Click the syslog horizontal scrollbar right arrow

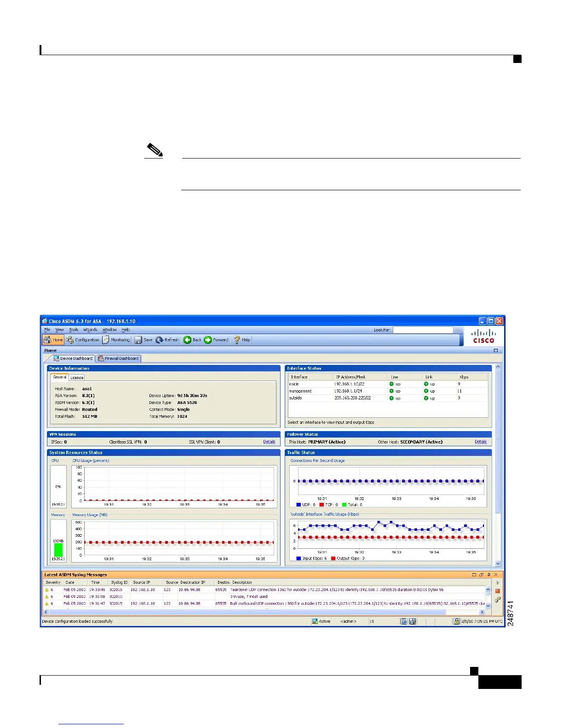pos(482,612)
